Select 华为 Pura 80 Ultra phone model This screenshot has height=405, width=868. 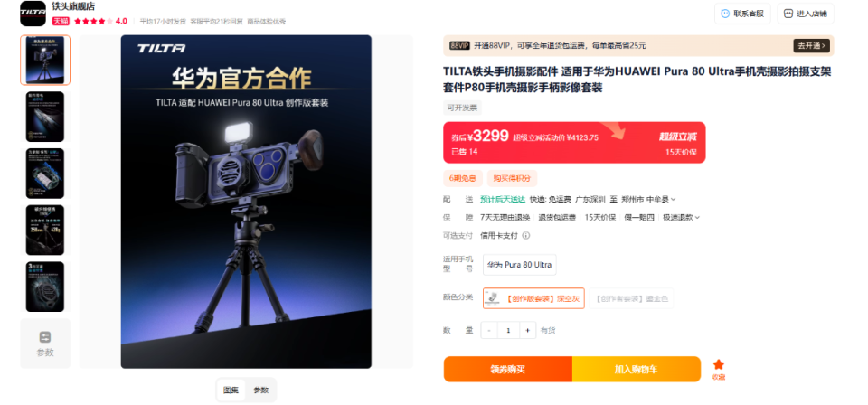coord(519,265)
